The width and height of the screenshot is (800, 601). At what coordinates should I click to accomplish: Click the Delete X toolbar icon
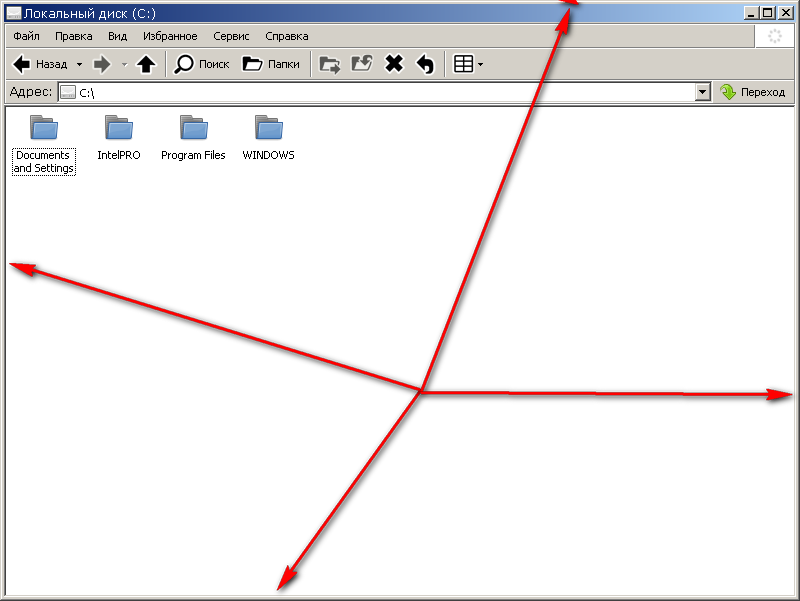point(394,64)
